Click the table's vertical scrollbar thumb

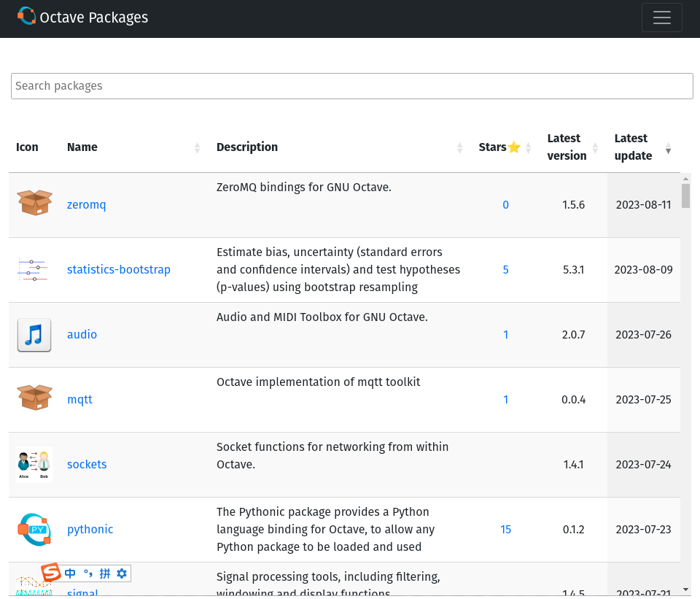(x=685, y=196)
